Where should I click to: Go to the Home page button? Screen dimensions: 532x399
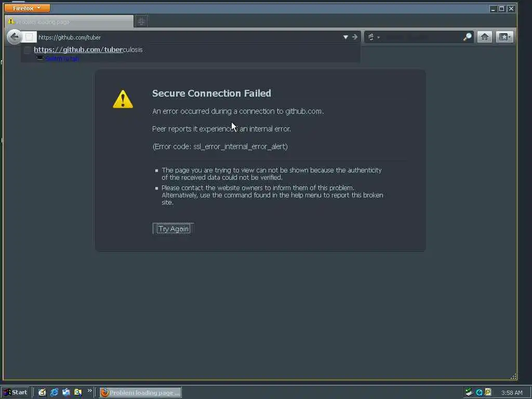tap(485, 37)
